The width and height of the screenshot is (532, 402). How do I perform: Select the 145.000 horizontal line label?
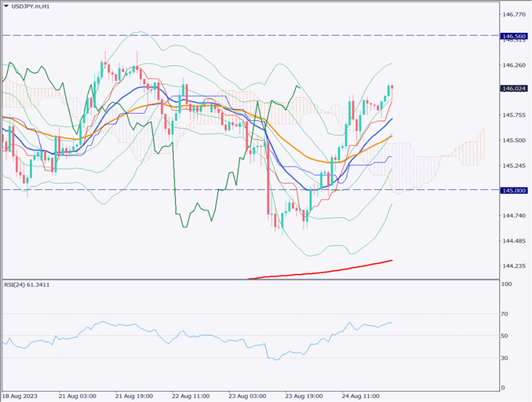pyautogui.click(x=513, y=190)
